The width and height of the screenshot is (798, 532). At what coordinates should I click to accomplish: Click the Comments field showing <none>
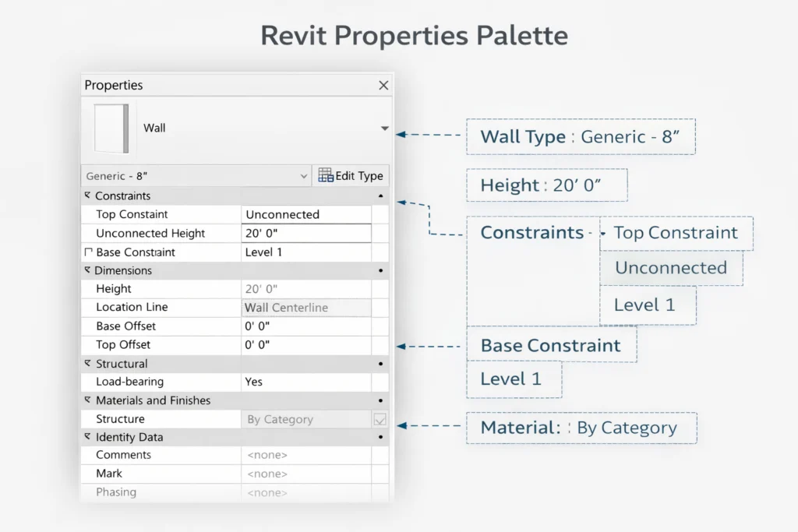pos(305,455)
